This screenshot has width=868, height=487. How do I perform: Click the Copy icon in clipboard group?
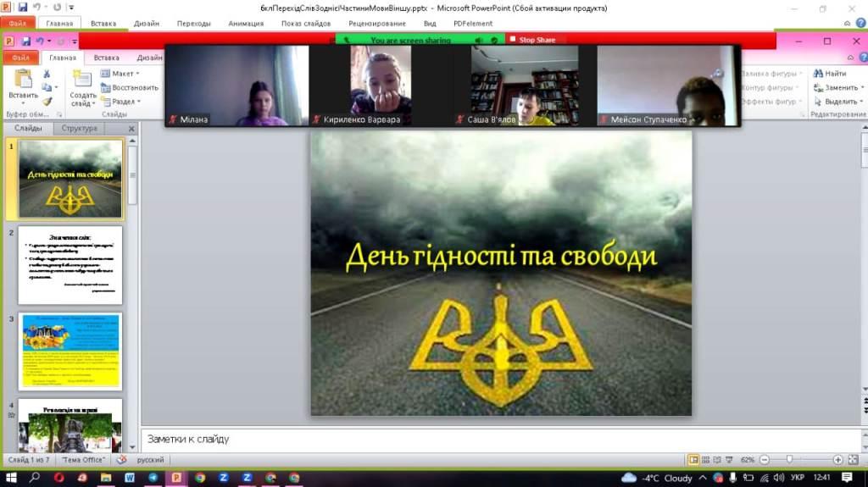pos(47,87)
